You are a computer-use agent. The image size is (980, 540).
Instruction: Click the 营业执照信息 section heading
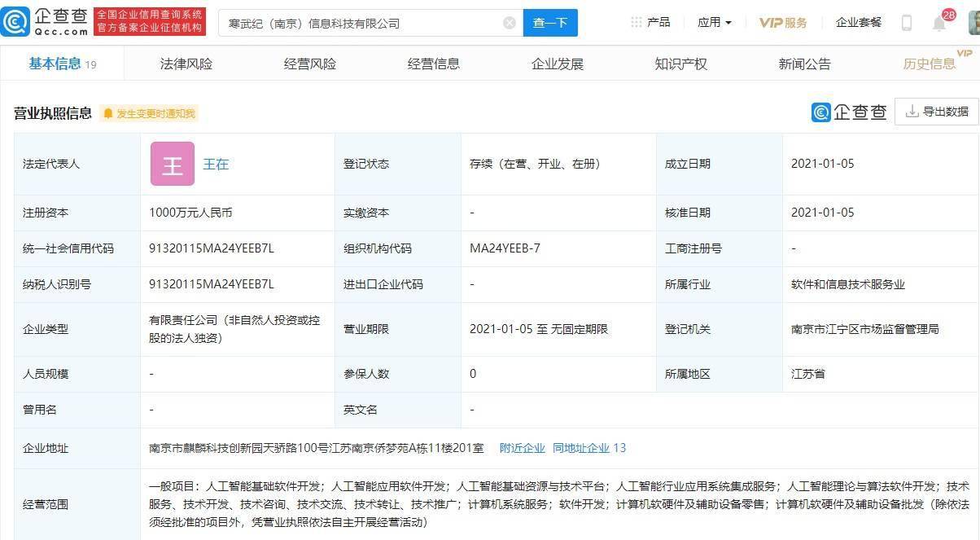tap(53, 113)
